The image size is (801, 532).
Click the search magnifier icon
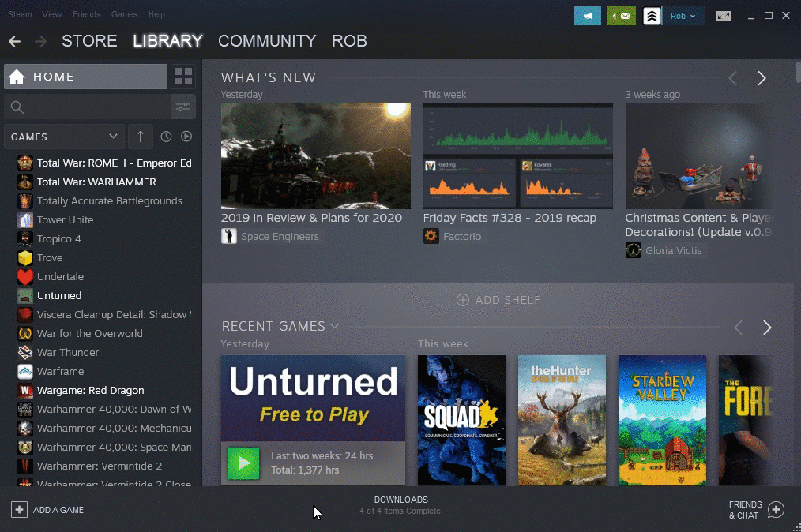tap(17, 107)
